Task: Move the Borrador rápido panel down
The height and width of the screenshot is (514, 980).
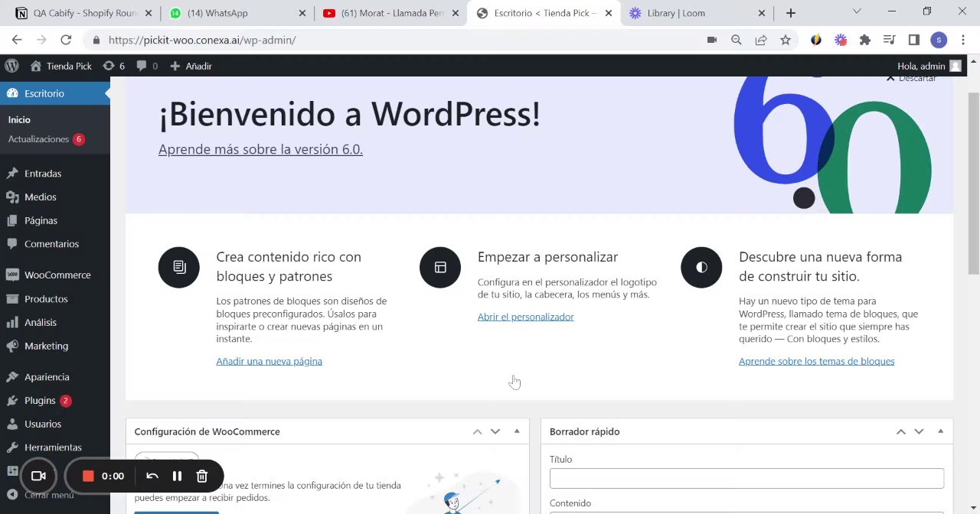Action: point(919,431)
